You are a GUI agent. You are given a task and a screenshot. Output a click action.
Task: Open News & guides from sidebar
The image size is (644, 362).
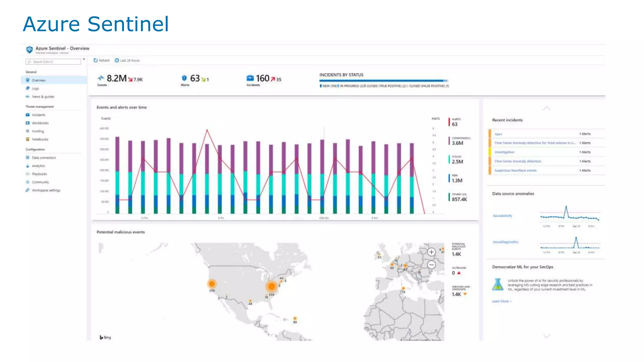coord(43,97)
